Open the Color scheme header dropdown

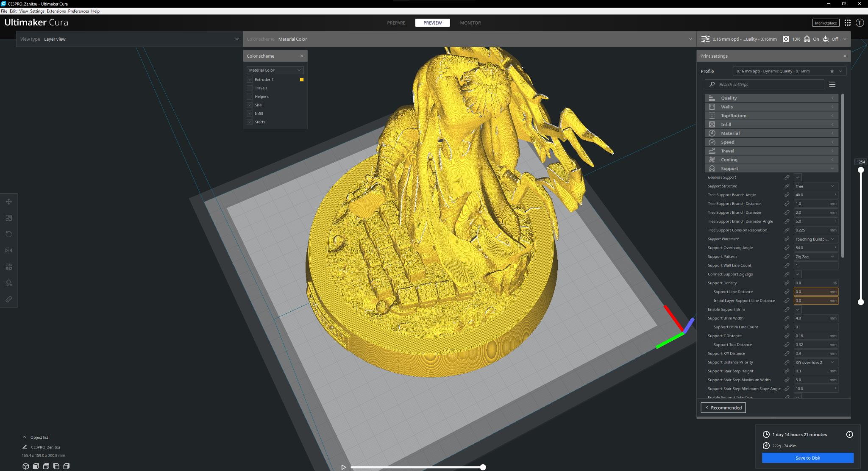point(470,39)
